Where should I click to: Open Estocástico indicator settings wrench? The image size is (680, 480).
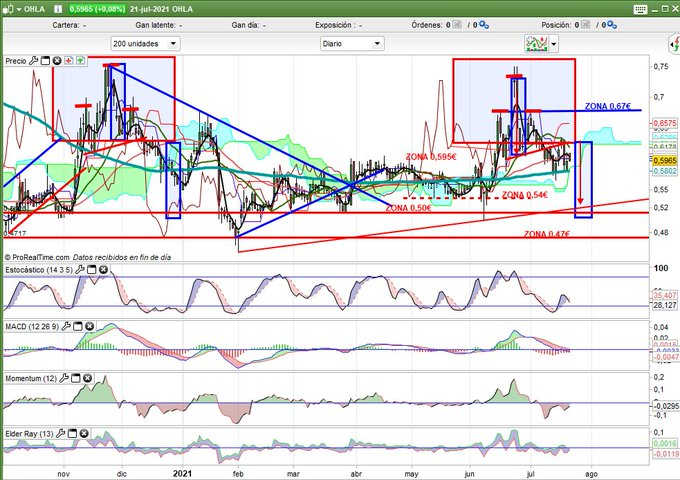[x=80, y=270]
